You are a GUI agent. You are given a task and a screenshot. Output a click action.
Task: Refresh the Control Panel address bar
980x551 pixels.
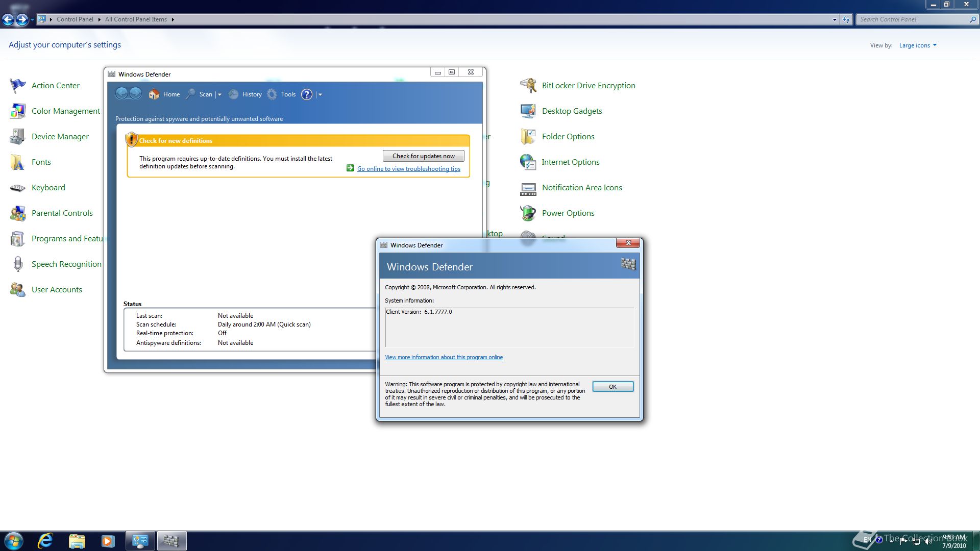coord(846,19)
